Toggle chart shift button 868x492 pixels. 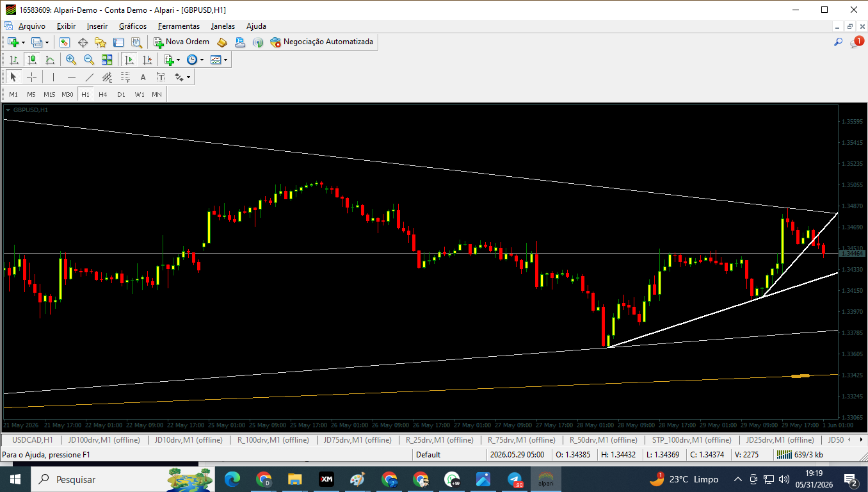147,60
